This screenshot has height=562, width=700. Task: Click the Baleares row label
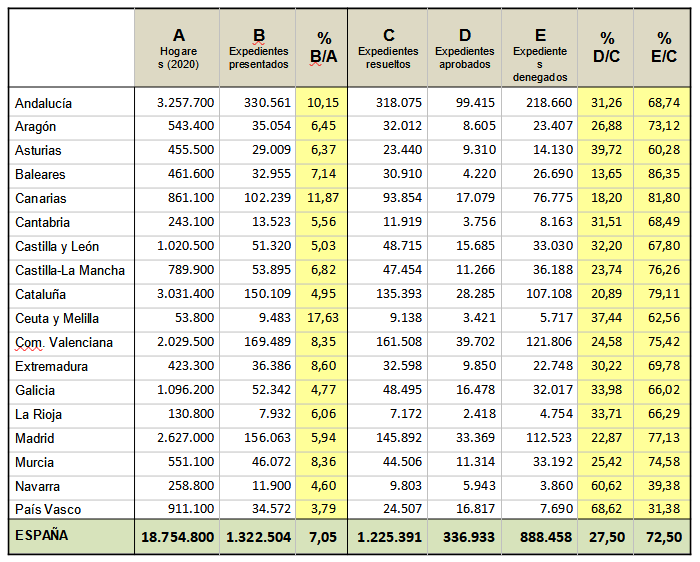pos(40,174)
